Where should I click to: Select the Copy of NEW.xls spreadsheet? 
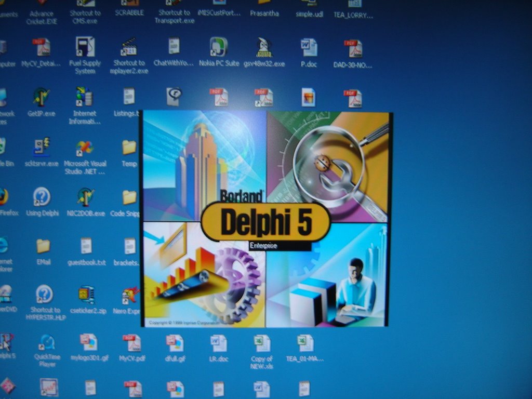pyautogui.click(x=262, y=343)
